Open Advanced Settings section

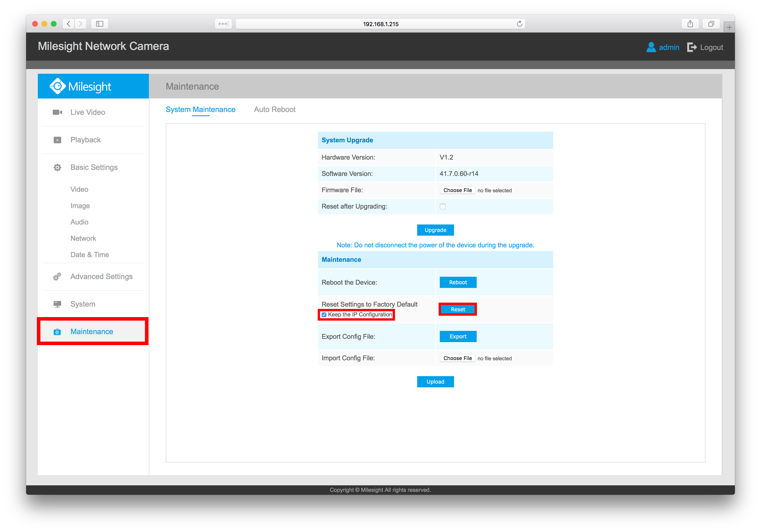point(101,276)
